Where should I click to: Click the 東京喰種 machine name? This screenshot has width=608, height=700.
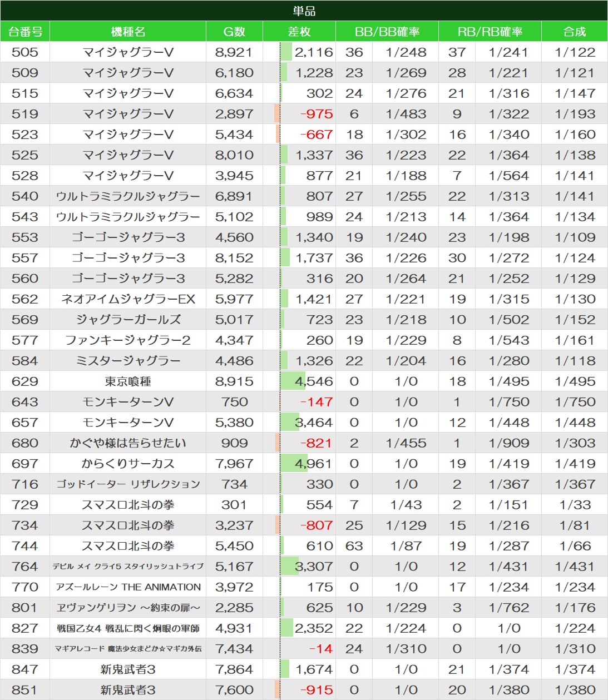click(x=128, y=381)
